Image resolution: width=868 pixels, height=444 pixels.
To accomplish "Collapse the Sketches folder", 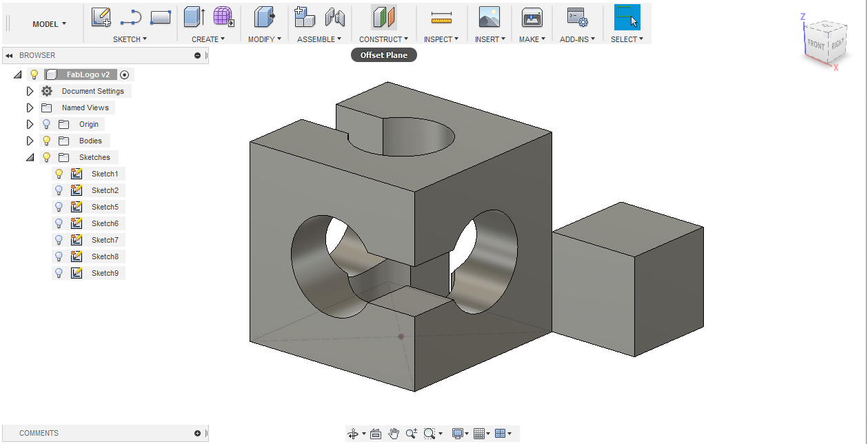I will (x=30, y=157).
